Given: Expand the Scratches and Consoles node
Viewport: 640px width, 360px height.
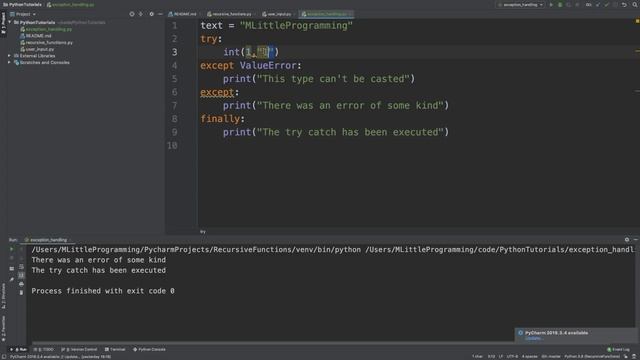Looking at the screenshot, I should click(9, 62).
